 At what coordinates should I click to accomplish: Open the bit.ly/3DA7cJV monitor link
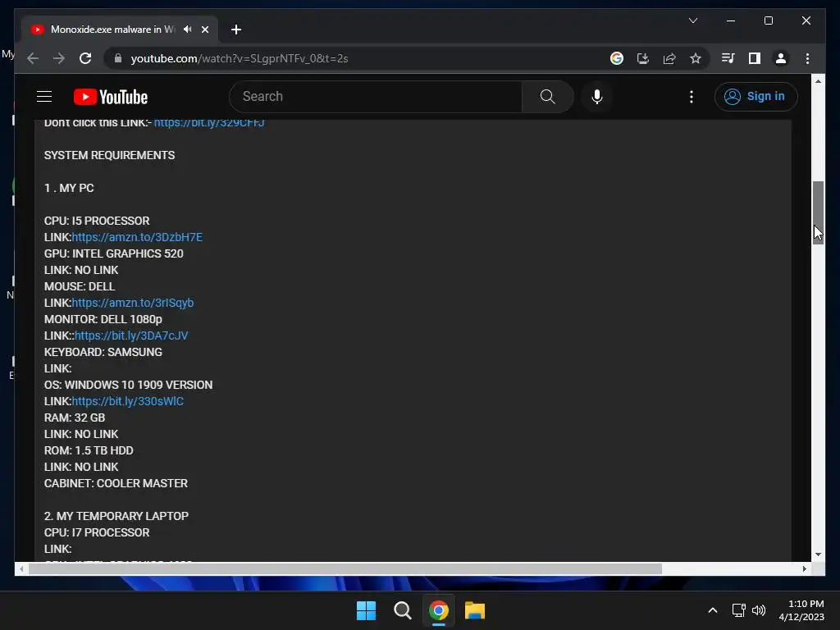(x=131, y=336)
